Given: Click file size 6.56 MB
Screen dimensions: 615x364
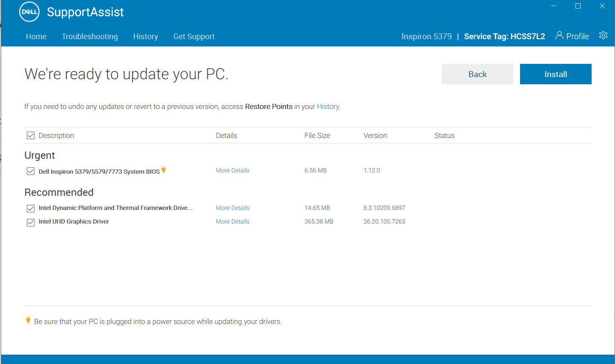Looking at the screenshot, I should pos(316,170).
